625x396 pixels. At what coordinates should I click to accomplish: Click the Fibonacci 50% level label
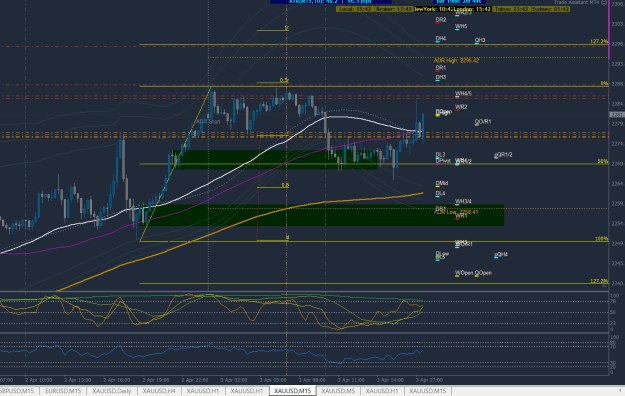coord(603,162)
